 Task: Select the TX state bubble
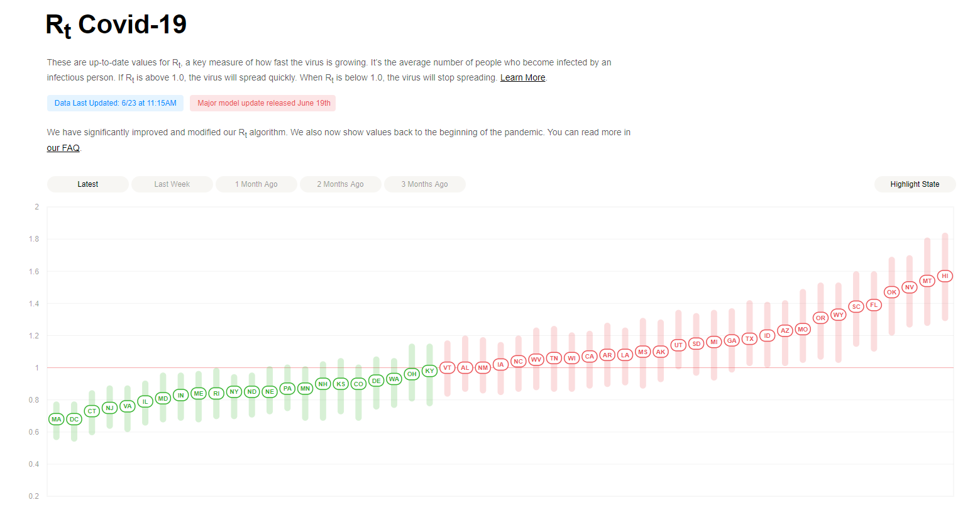point(749,339)
